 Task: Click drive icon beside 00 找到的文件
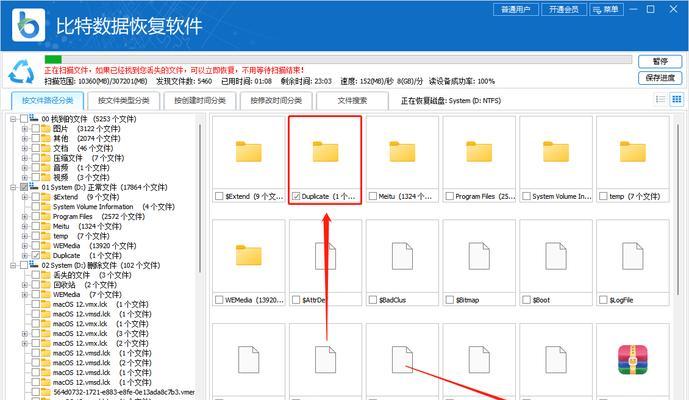pyautogui.click(x=34, y=118)
